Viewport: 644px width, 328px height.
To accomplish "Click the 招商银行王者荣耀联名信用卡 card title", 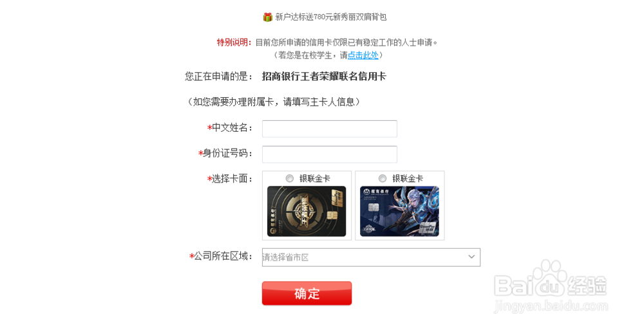I will [x=324, y=77].
